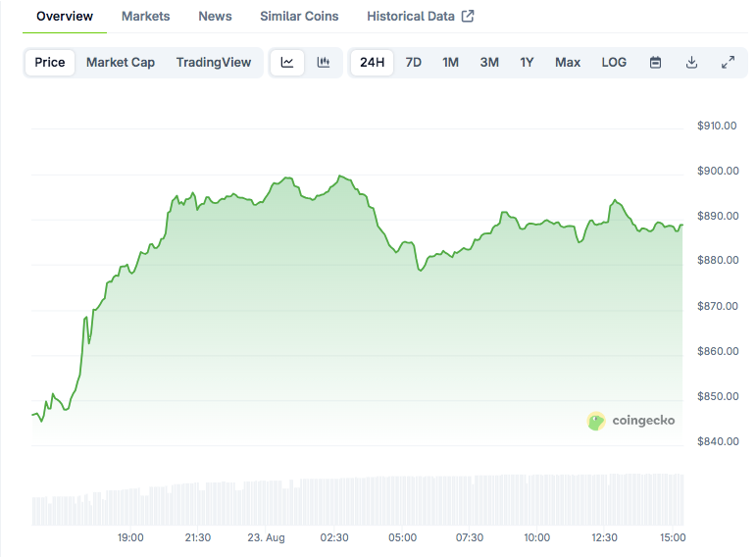Select the Market Cap chart toggle

(121, 62)
